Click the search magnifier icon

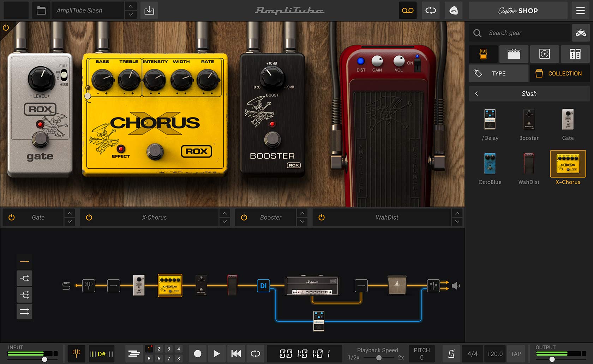point(477,33)
